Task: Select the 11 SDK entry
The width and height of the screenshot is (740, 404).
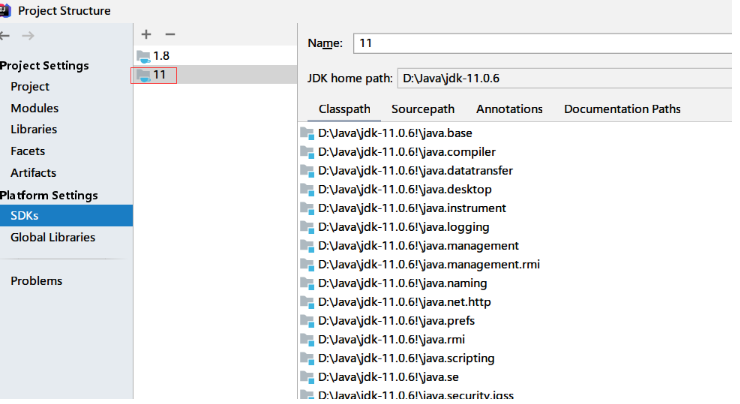Action: 216,75
